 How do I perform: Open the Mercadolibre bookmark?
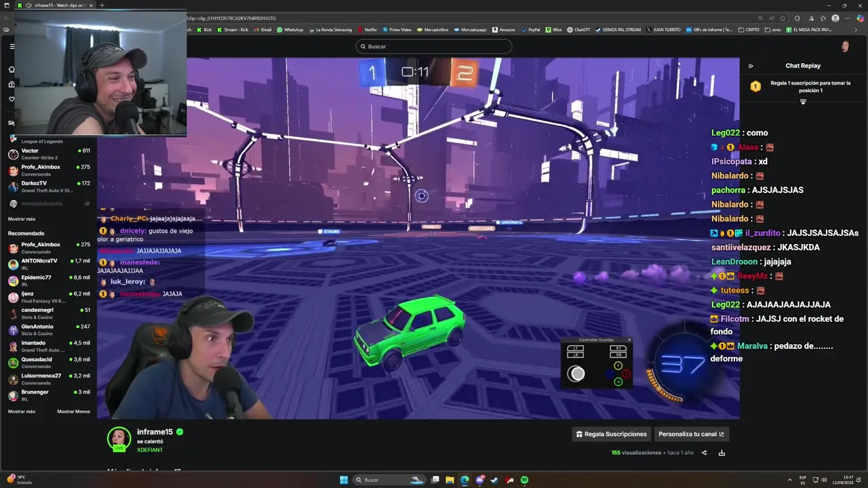[433, 30]
